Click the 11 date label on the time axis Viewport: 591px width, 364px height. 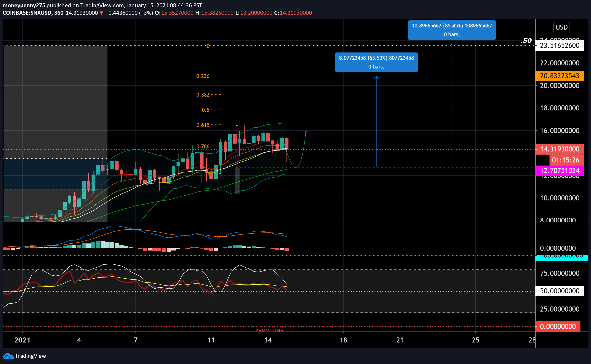(x=211, y=340)
